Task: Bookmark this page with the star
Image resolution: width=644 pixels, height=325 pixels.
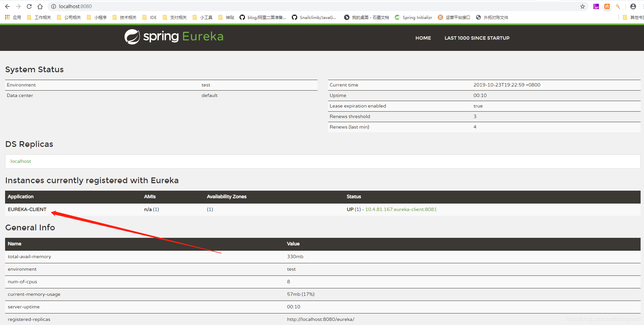Action: point(583,6)
